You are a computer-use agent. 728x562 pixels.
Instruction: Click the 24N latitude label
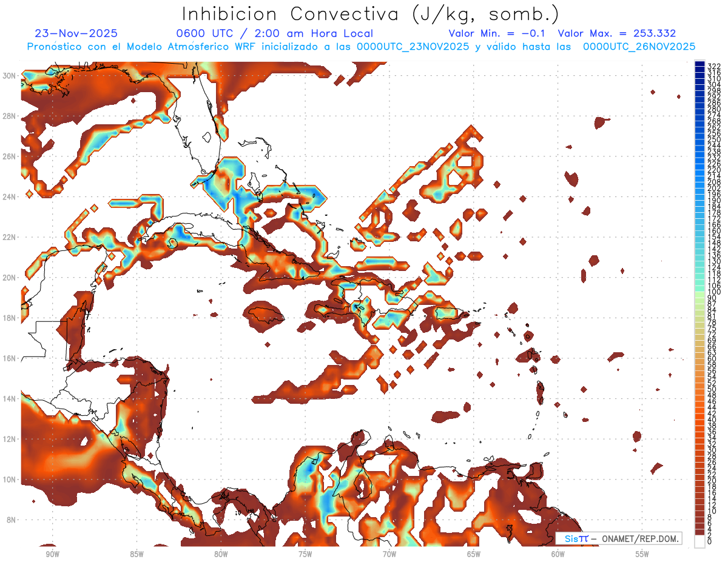(10, 196)
